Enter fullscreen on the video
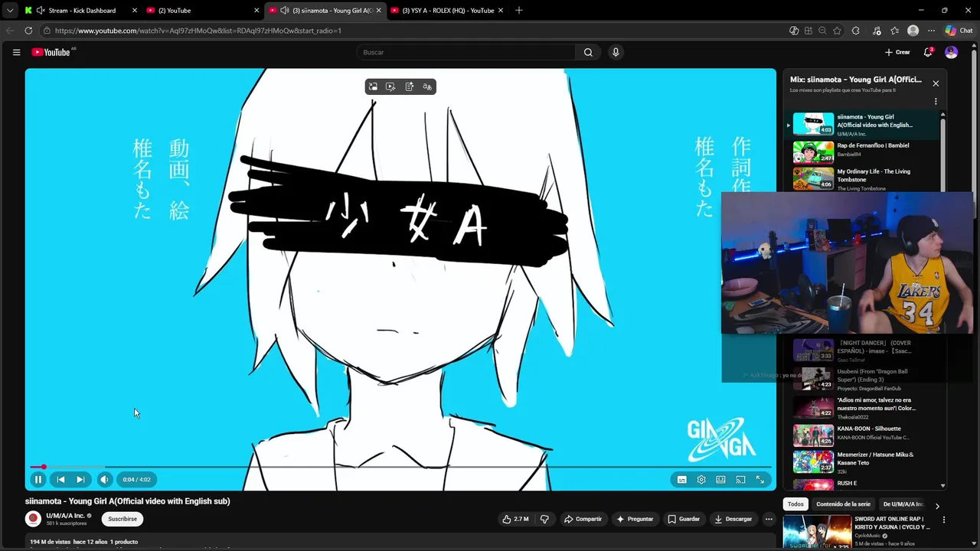Viewport: 980px width, 551px height. coord(760,480)
